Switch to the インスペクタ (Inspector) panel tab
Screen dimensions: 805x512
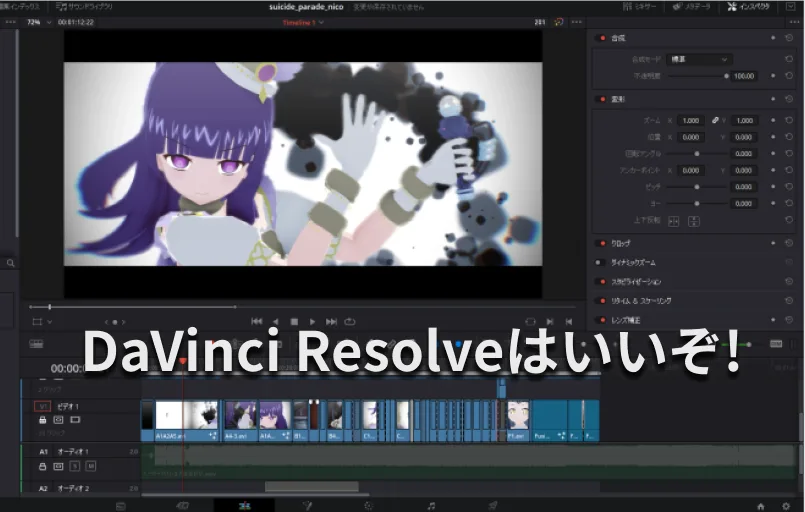pos(760,6)
